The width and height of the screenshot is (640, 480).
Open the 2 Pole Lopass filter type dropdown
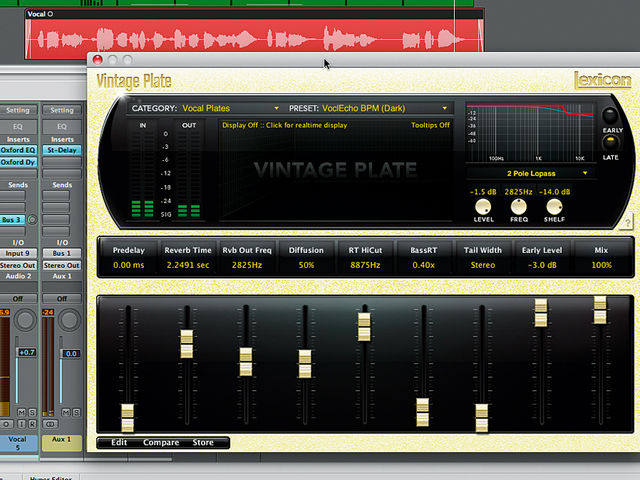[x=531, y=173]
